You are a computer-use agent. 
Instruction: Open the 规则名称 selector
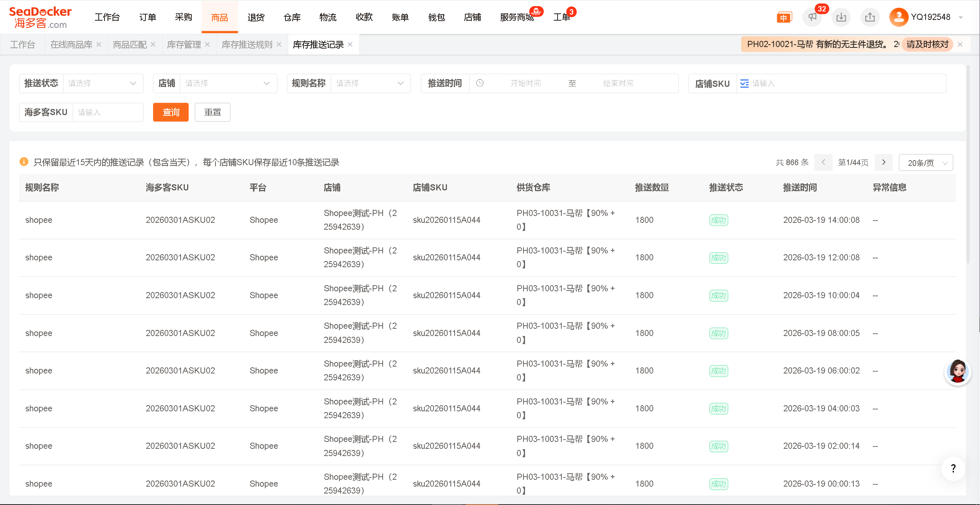tap(370, 83)
